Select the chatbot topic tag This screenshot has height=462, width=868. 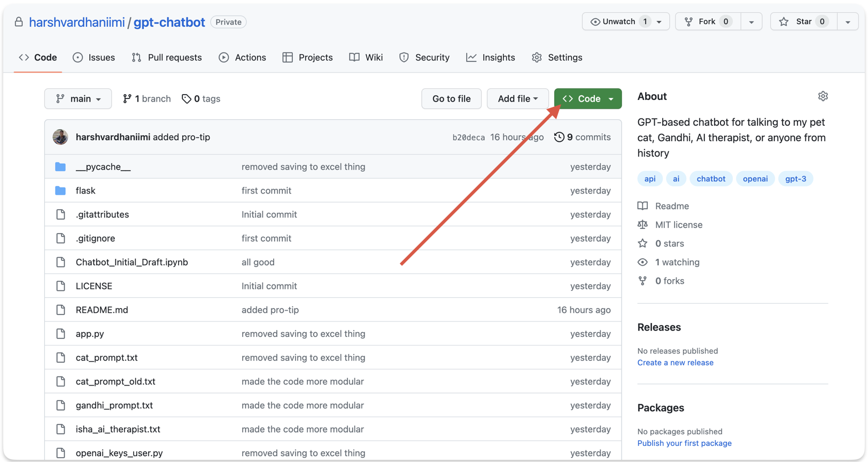click(710, 179)
